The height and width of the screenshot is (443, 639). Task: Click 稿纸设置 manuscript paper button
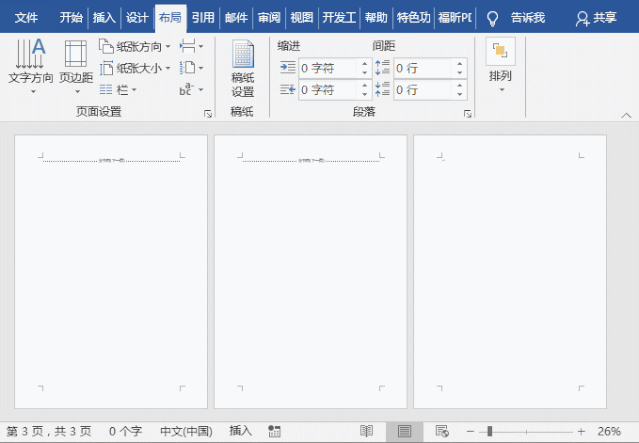(243, 68)
